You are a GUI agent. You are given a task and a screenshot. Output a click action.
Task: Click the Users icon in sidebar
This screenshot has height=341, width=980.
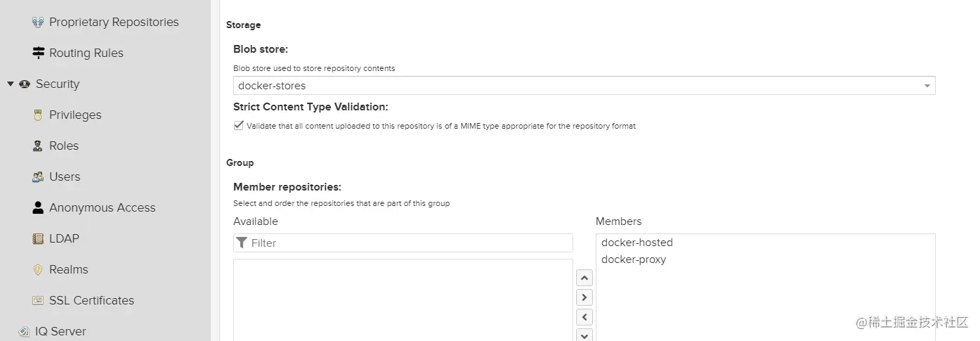pos(38,177)
